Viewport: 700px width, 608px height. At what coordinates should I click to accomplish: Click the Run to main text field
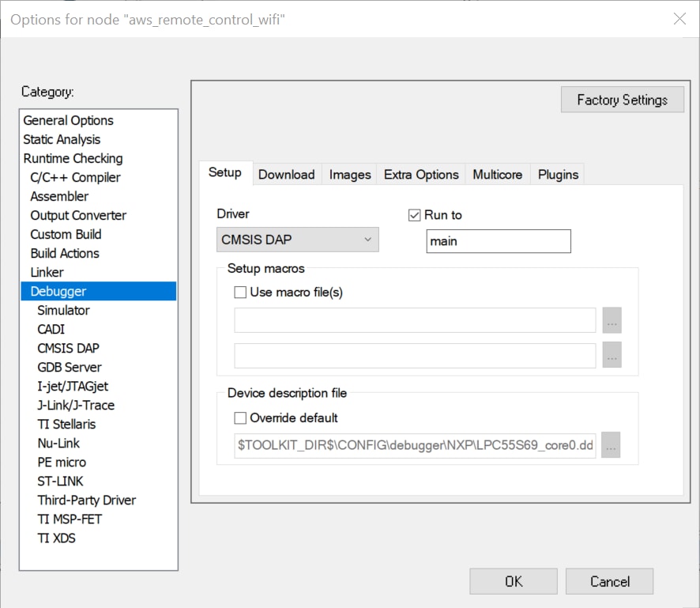click(498, 241)
